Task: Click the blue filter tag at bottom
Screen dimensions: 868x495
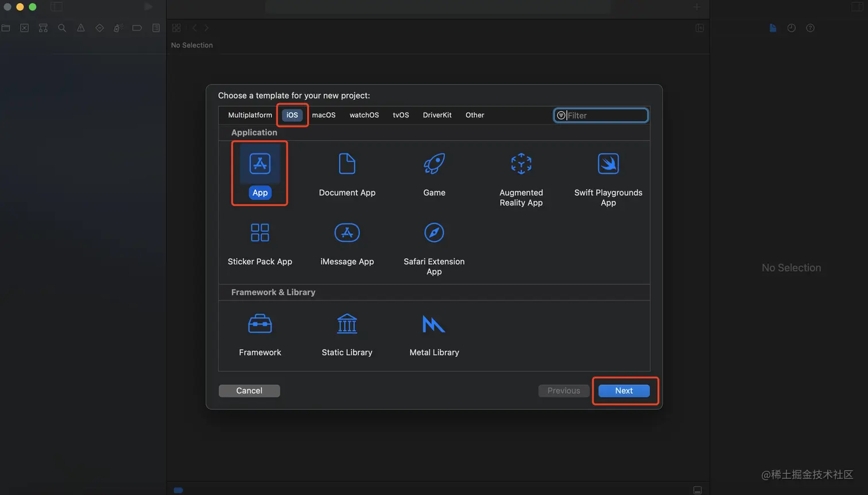Action: pyautogui.click(x=179, y=490)
